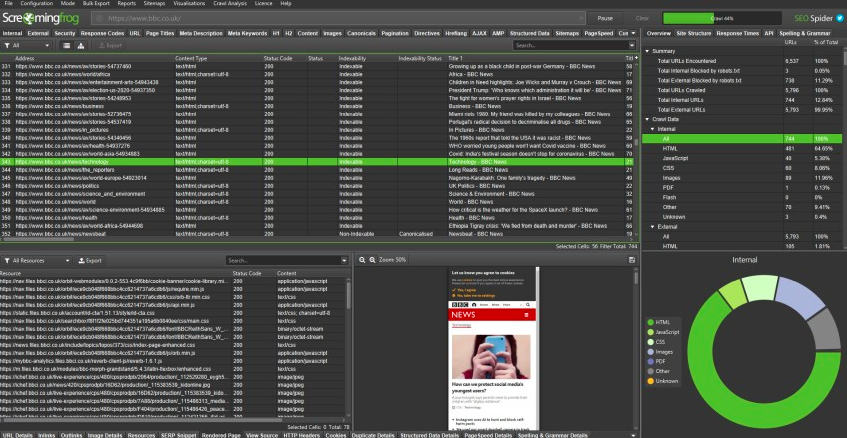Click the Unknown legend color swatch

pyautogui.click(x=650, y=381)
